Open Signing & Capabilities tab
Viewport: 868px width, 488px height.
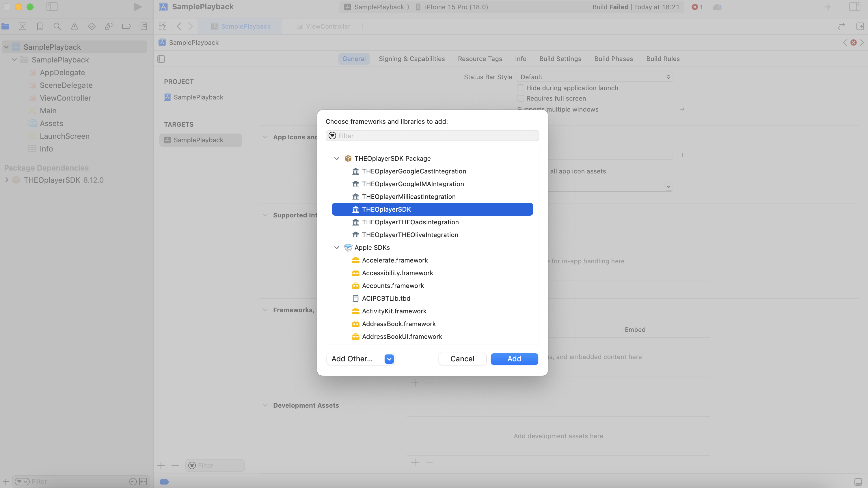411,59
